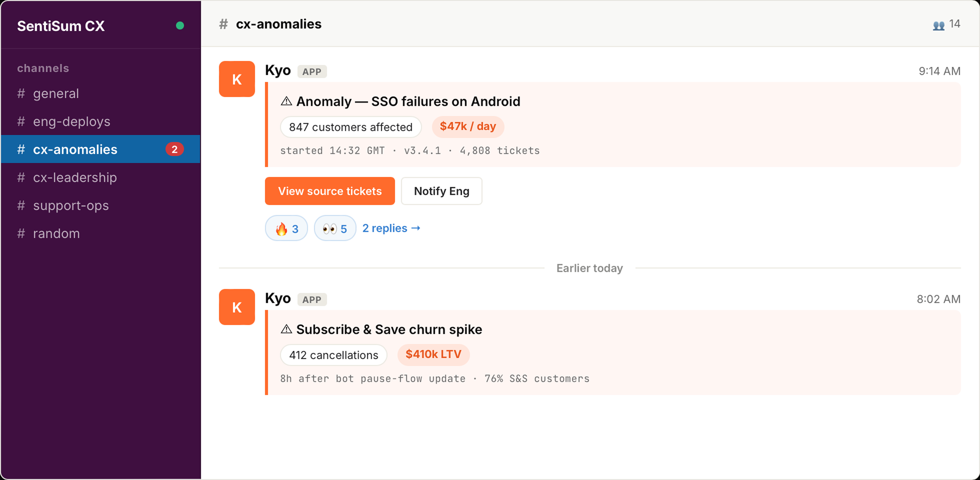Image resolution: width=980 pixels, height=480 pixels.
Task: Click Kyo's avatar on the 9:14 AM message
Action: click(237, 79)
